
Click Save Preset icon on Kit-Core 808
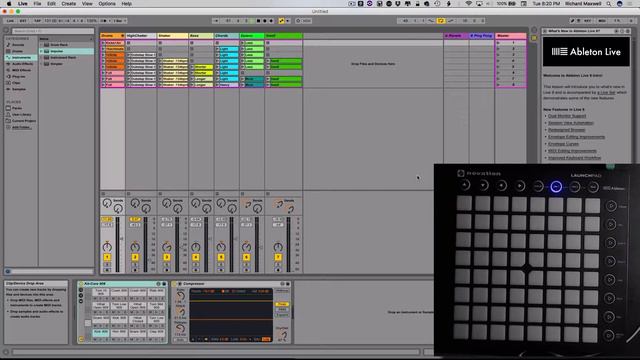coord(164,284)
